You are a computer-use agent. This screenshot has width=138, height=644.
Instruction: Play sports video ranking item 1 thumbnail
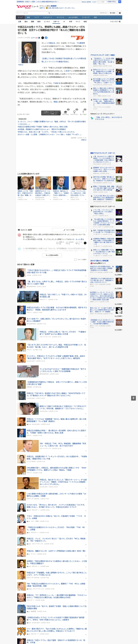(x=119, y=212)
